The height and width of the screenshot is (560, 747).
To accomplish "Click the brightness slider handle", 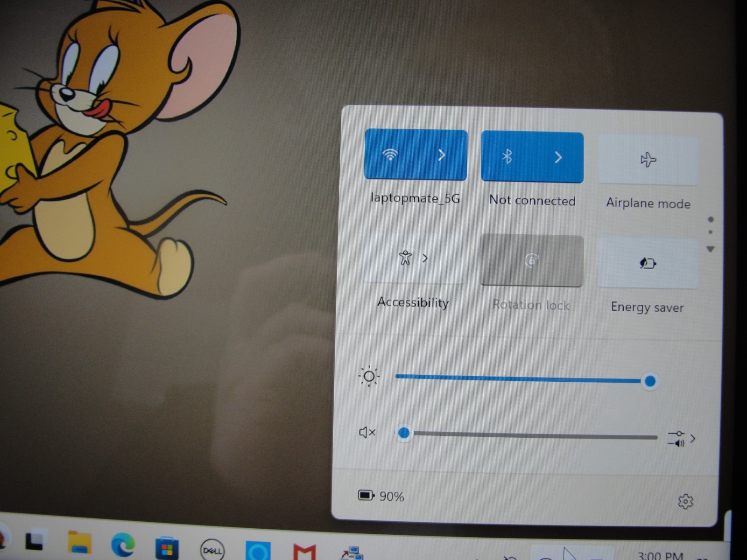I will click(x=650, y=381).
